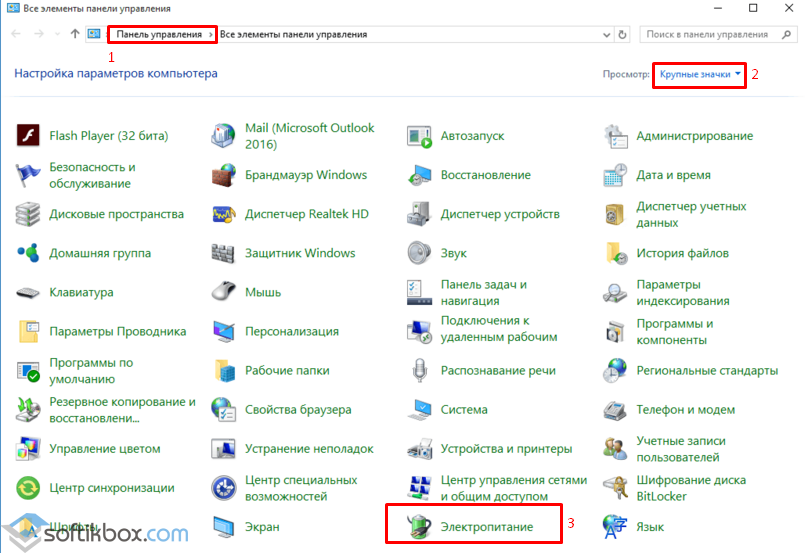Image resolution: width=805 pixels, height=553 pixels.
Task: Select Все элементы панели управления breadcrumb
Action: (x=293, y=34)
